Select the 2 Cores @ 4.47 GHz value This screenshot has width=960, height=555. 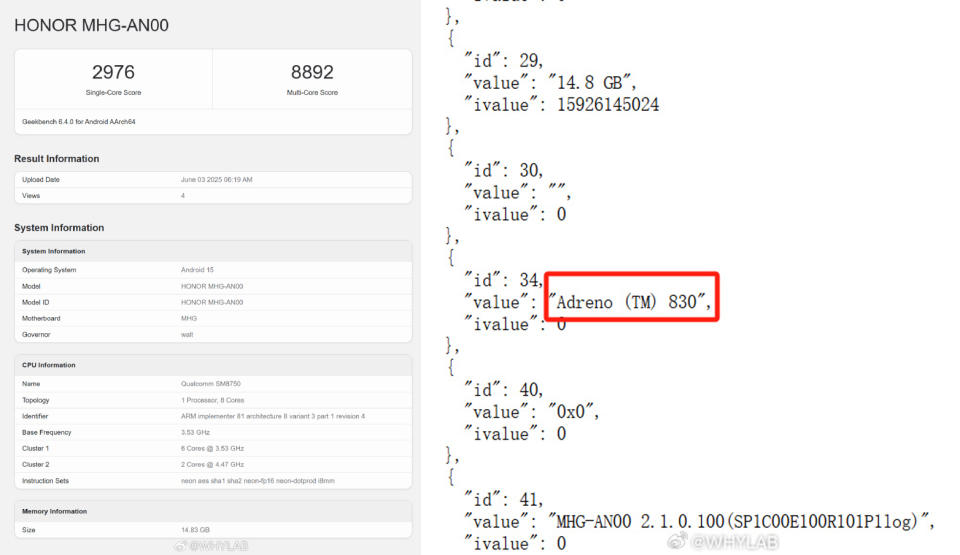click(212, 464)
